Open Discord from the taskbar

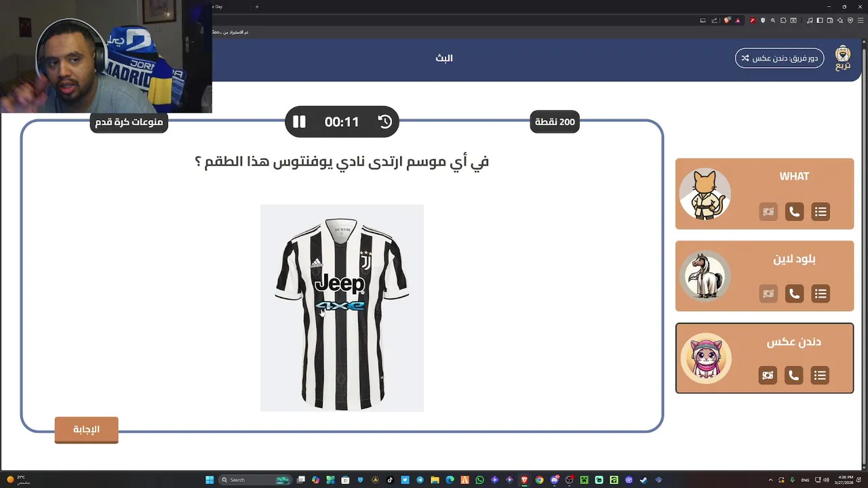554,480
